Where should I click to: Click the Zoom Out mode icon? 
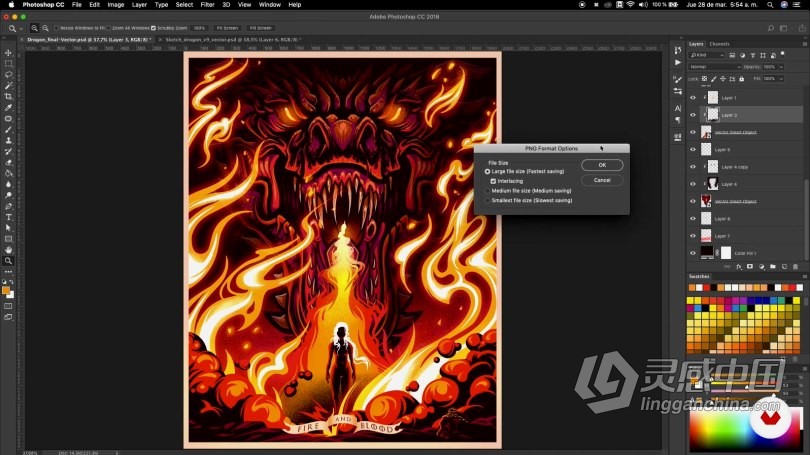click(x=45, y=28)
